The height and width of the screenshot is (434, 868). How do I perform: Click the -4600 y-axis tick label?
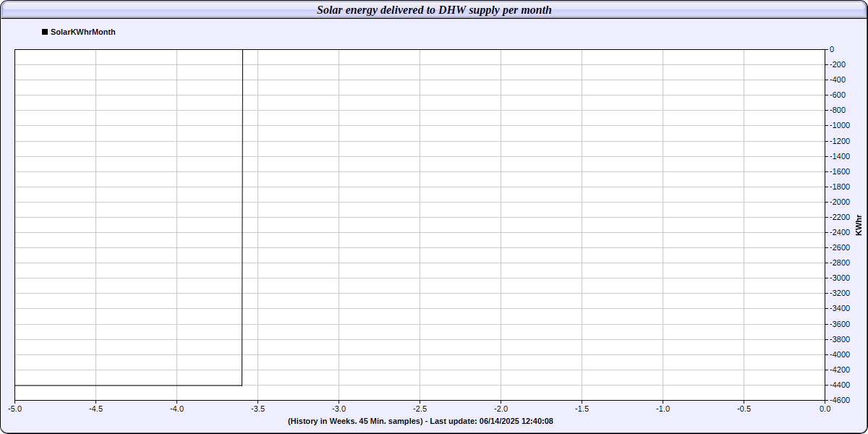pos(840,400)
